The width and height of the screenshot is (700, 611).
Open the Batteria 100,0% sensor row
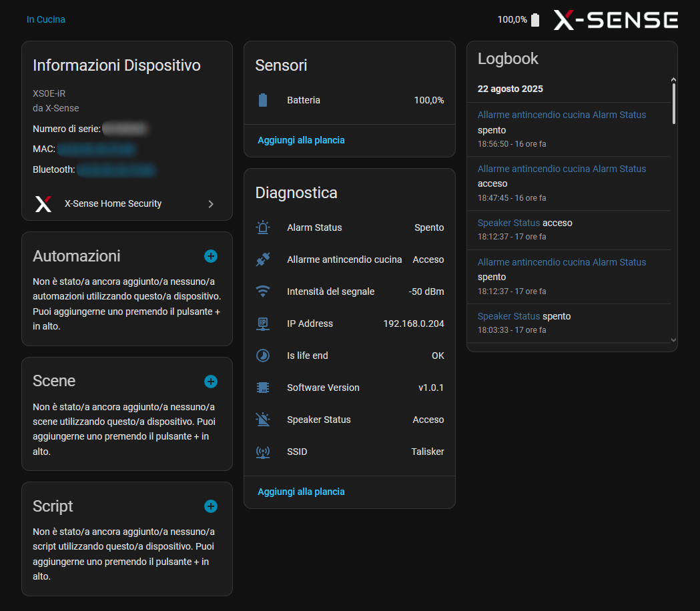pyautogui.click(x=350, y=100)
